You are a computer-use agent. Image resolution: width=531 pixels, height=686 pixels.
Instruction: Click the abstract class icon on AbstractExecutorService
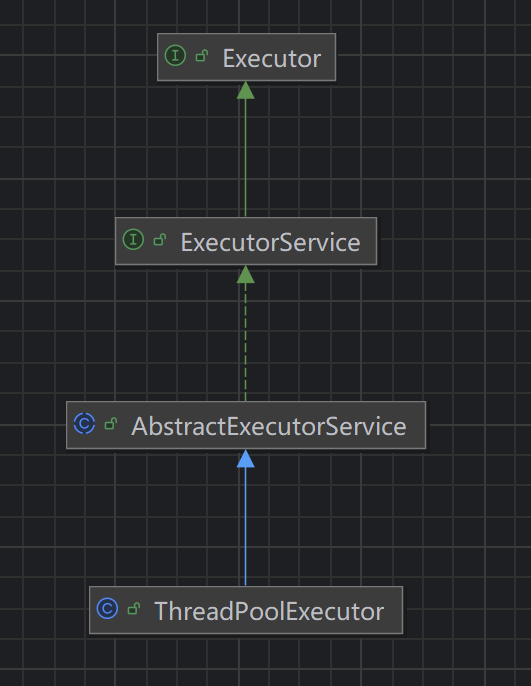coord(84,424)
